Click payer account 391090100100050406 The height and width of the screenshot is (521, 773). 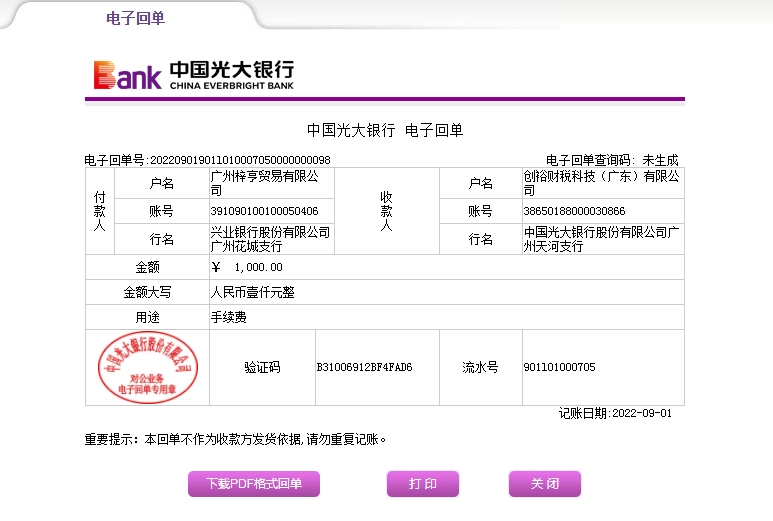click(264, 211)
